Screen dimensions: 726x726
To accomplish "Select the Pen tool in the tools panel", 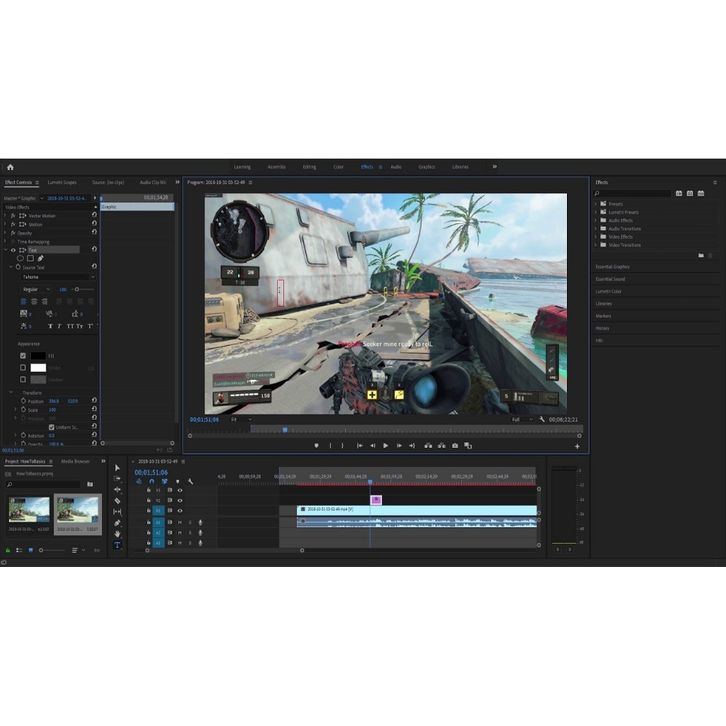I will [117, 522].
